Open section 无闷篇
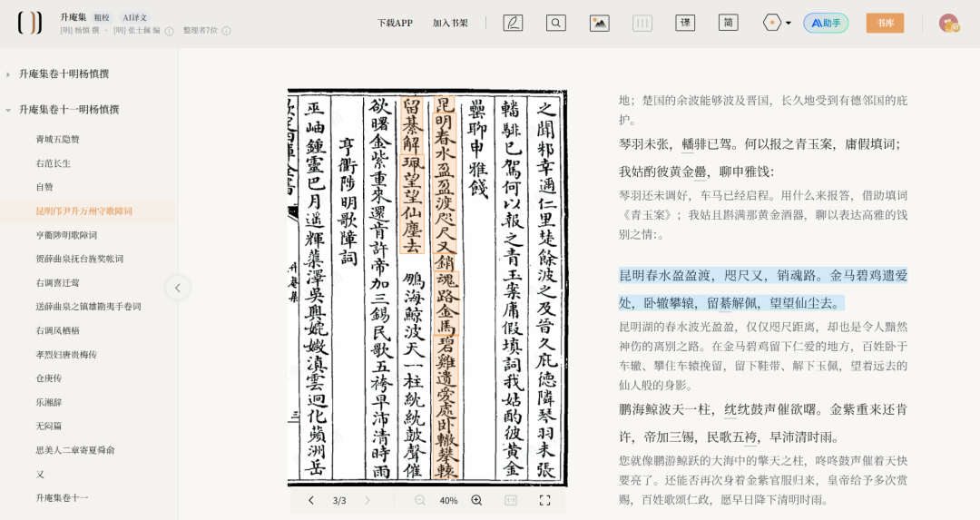 pyautogui.click(x=49, y=426)
